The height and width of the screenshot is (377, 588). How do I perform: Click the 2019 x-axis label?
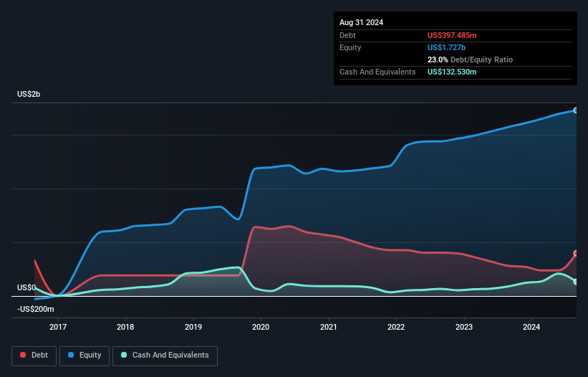coord(193,327)
